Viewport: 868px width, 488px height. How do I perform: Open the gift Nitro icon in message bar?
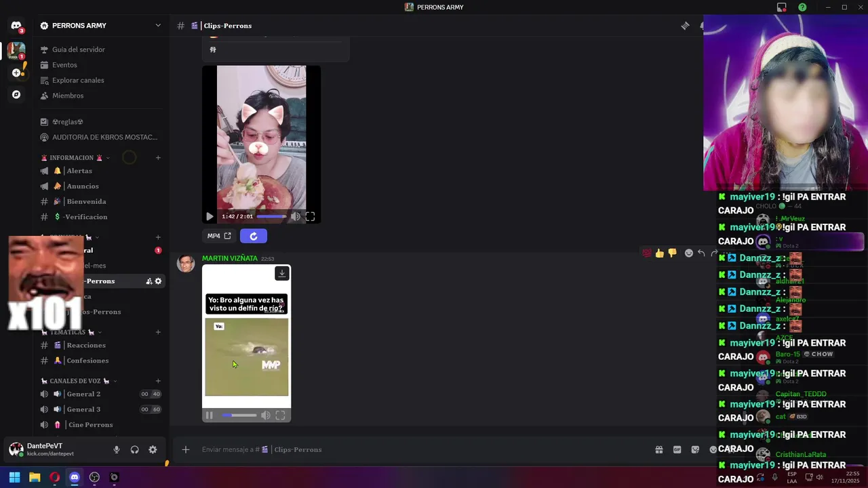click(658, 449)
